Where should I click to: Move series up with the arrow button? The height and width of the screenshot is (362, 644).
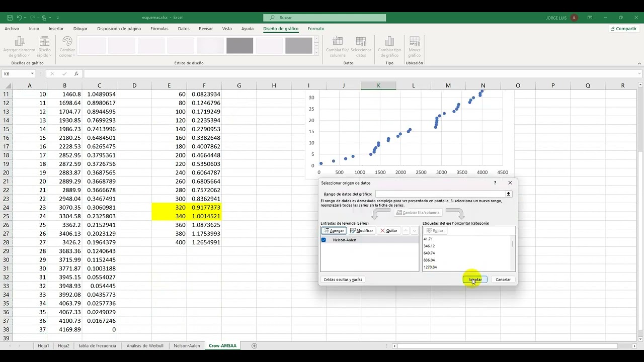406,231
